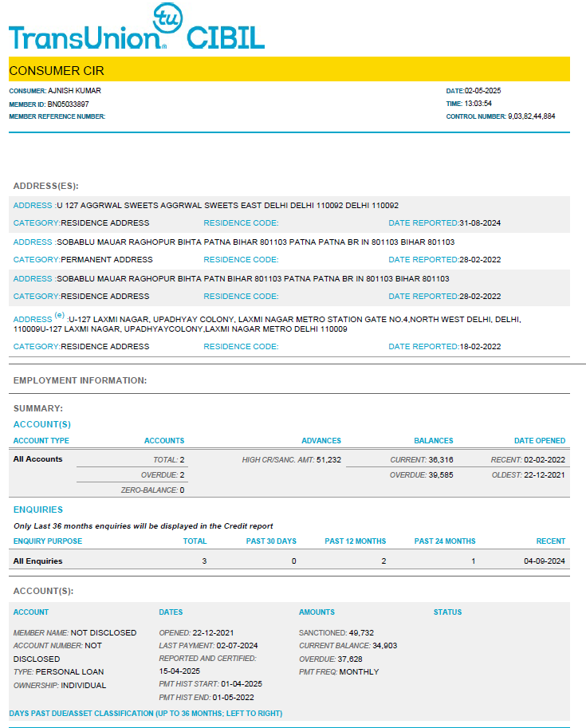Viewport: 586px width, 728px height.
Task: Select enquiries total value 3
Action: point(204,561)
